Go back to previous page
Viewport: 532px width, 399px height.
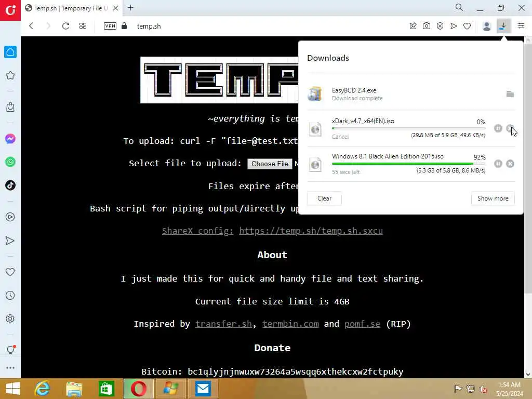click(31, 26)
